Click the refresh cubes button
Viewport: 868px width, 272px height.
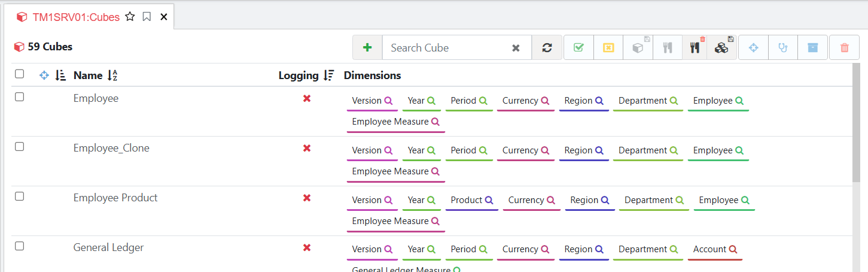tap(547, 47)
